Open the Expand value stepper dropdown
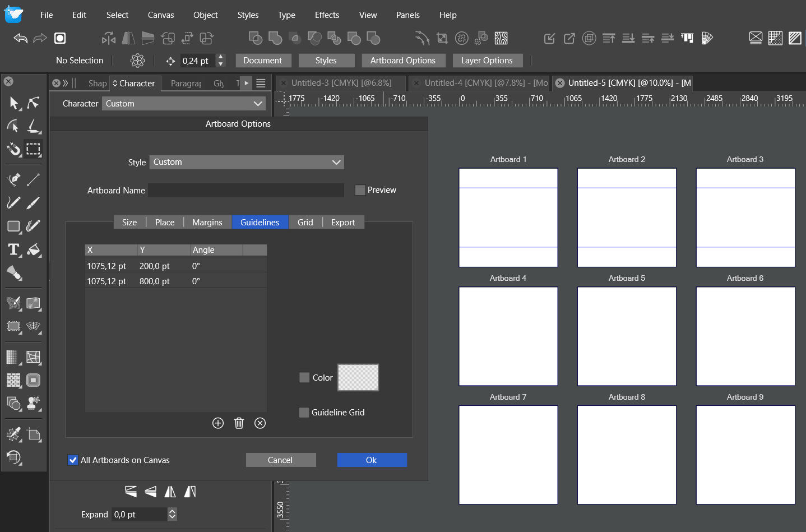The width and height of the screenshot is (806, 532). click(173, 515)
